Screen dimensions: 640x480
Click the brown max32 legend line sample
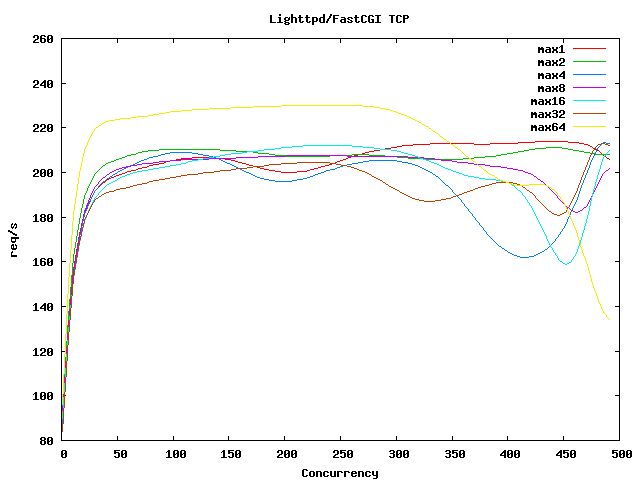pos(589,113)
